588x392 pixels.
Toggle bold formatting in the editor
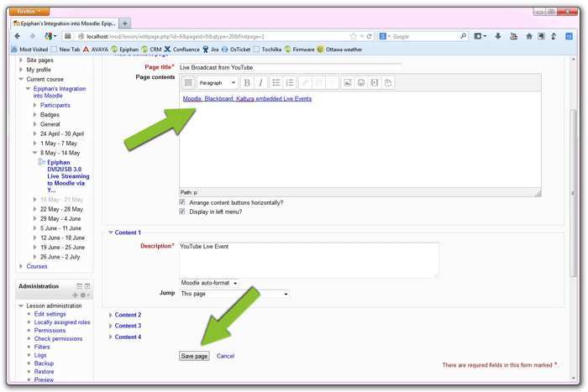(x=247, y=83)
